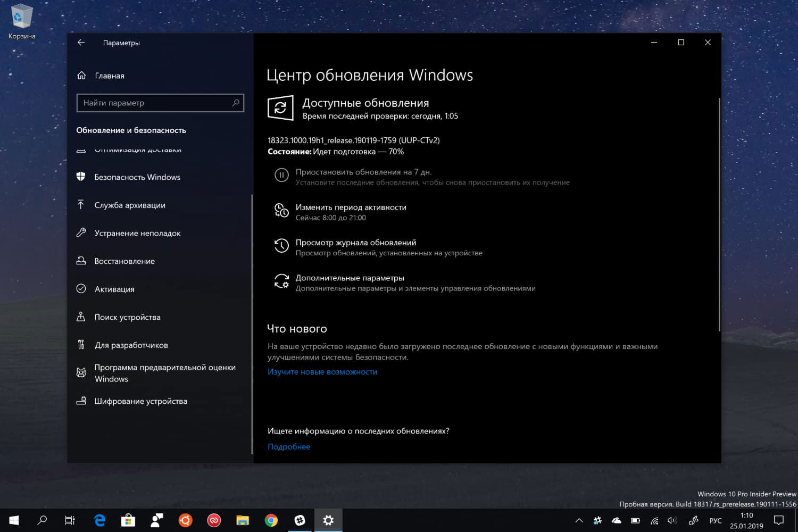
Task: Expand hidden icons with the tray chevron
Action: point(579,520)
